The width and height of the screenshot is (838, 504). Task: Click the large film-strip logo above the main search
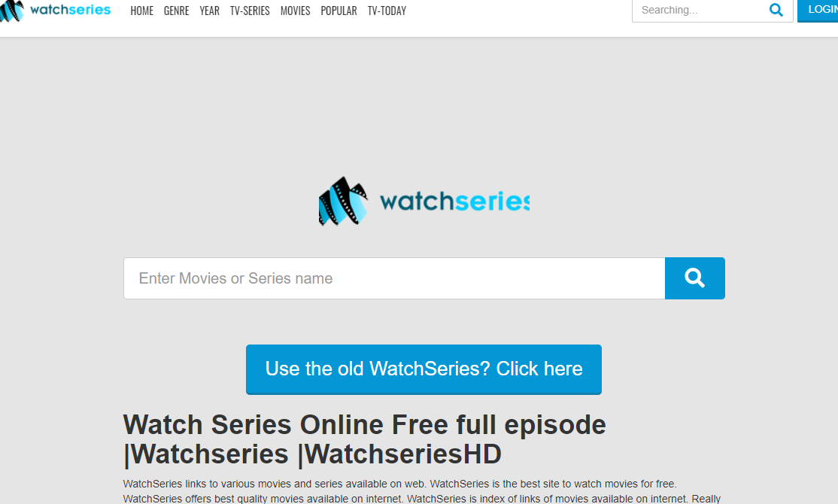(x=343, y=201)
